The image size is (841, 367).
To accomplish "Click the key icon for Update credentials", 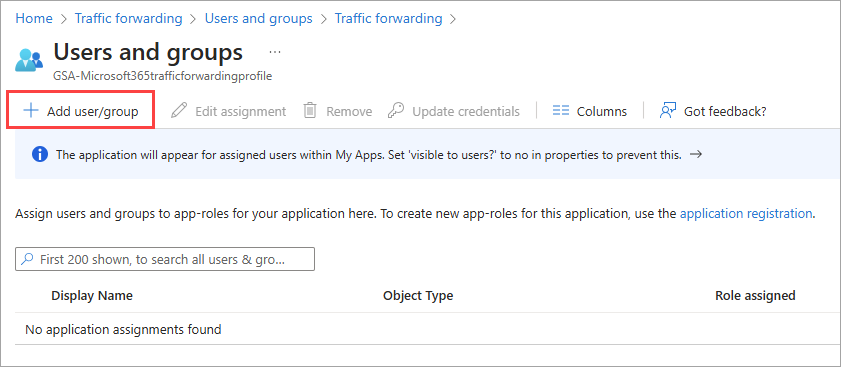I will (396, 111).
